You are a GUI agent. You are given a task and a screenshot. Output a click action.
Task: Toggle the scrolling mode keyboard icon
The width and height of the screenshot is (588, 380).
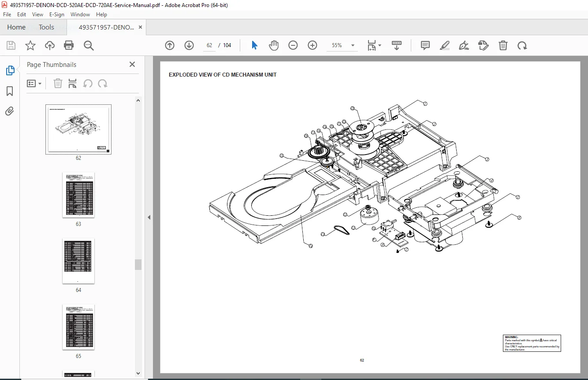coord(396,45)
